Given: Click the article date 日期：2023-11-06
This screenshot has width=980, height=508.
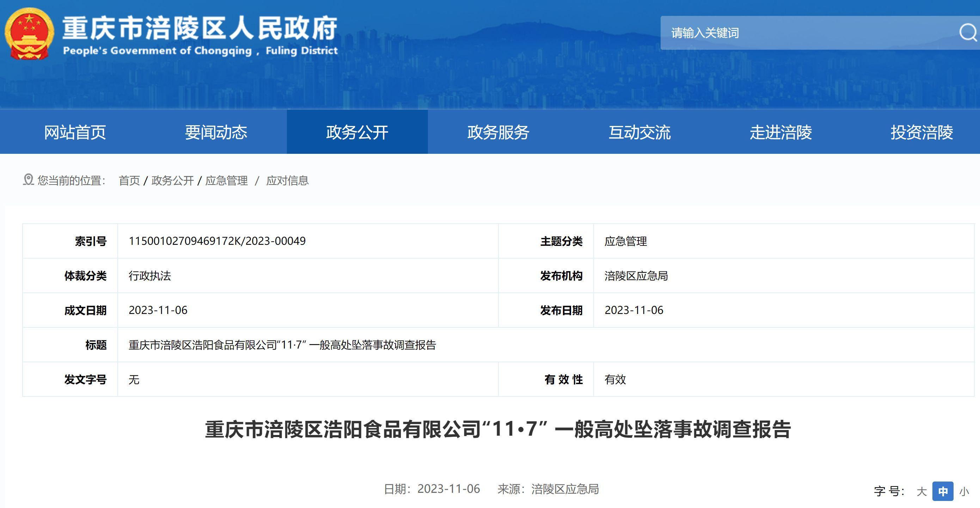Looking at the screenshot, I should [x=432, y=489].
